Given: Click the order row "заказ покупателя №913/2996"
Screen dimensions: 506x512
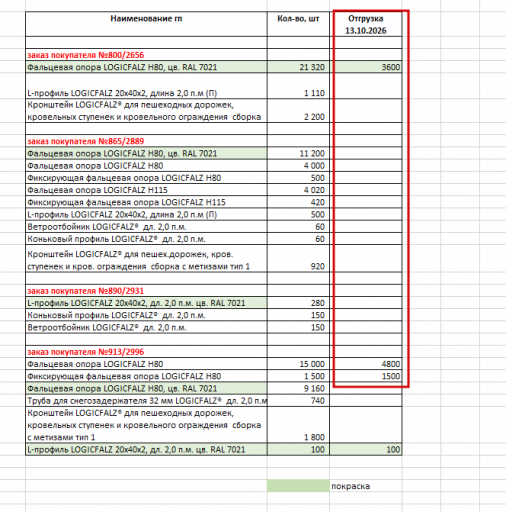Looking at the screenshot, I should tap(146, 352).
